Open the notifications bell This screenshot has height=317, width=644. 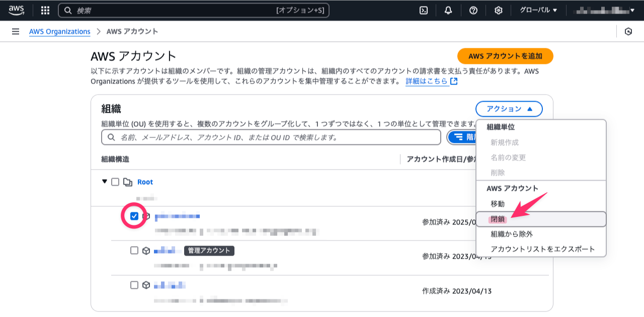click(x=448, y=10)
